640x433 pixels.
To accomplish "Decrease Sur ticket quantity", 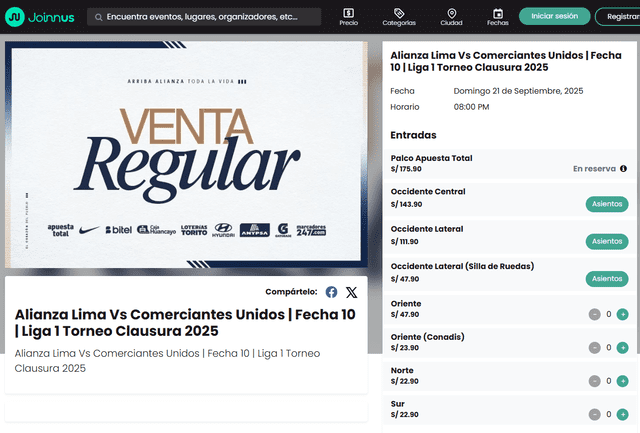I will point(594,415).
